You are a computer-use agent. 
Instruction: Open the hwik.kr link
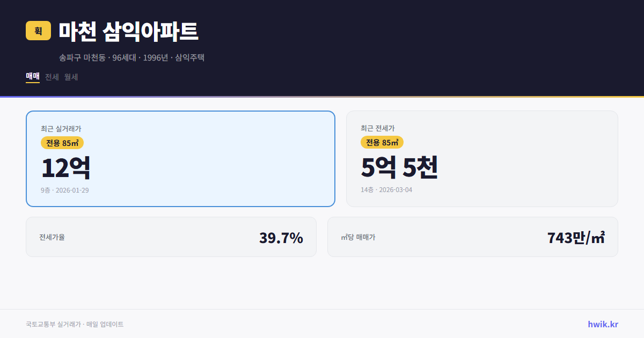602,324
